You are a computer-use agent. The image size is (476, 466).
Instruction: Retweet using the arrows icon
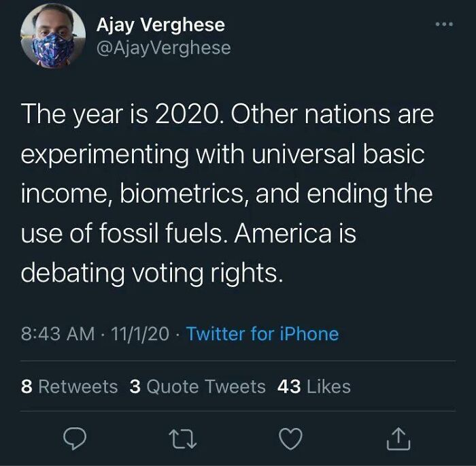pos(181,441)
